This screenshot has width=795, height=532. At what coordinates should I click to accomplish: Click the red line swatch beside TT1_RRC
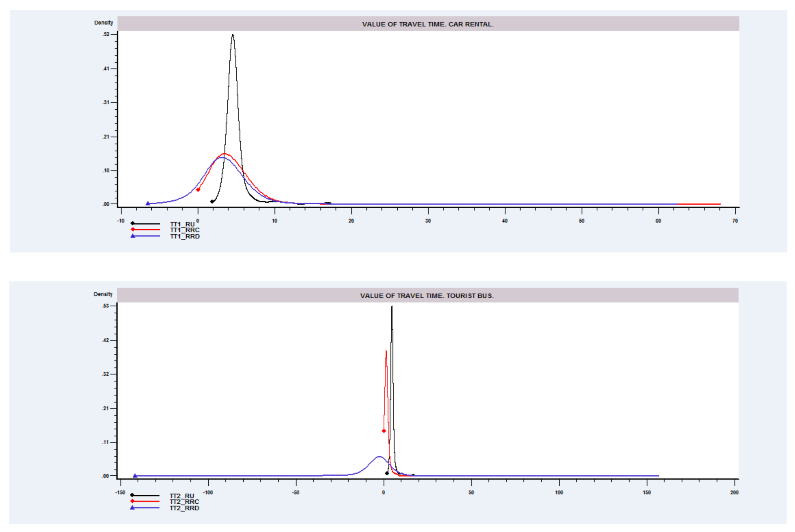pyautogui.click(x=148, y=229)
